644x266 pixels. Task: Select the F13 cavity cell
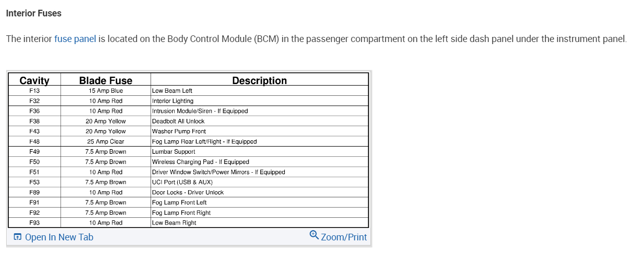(34, 91)
